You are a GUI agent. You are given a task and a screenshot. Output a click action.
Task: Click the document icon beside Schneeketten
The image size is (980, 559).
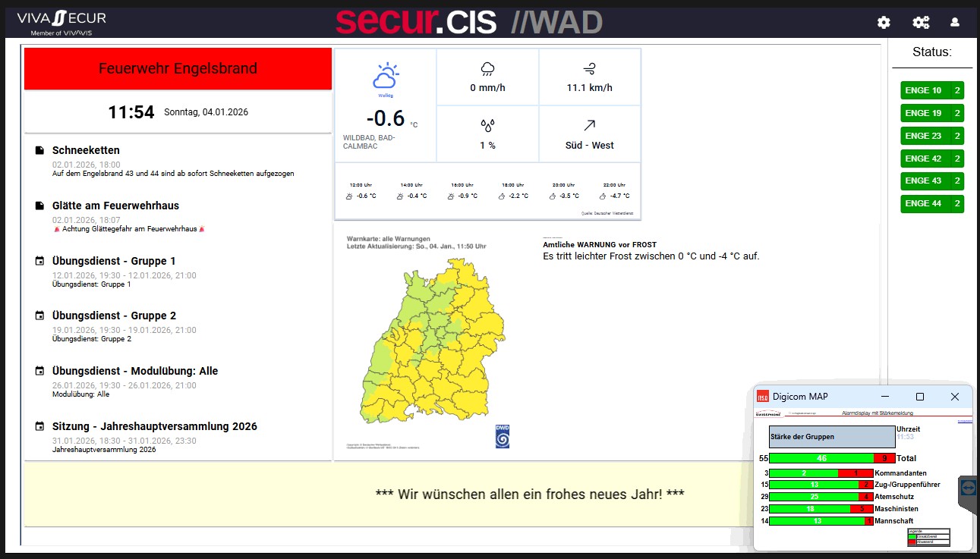[x=39, y=151]
